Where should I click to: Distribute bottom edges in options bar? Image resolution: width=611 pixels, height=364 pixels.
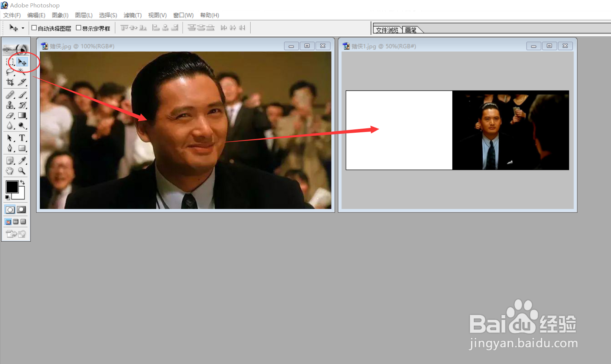point(210,28)
